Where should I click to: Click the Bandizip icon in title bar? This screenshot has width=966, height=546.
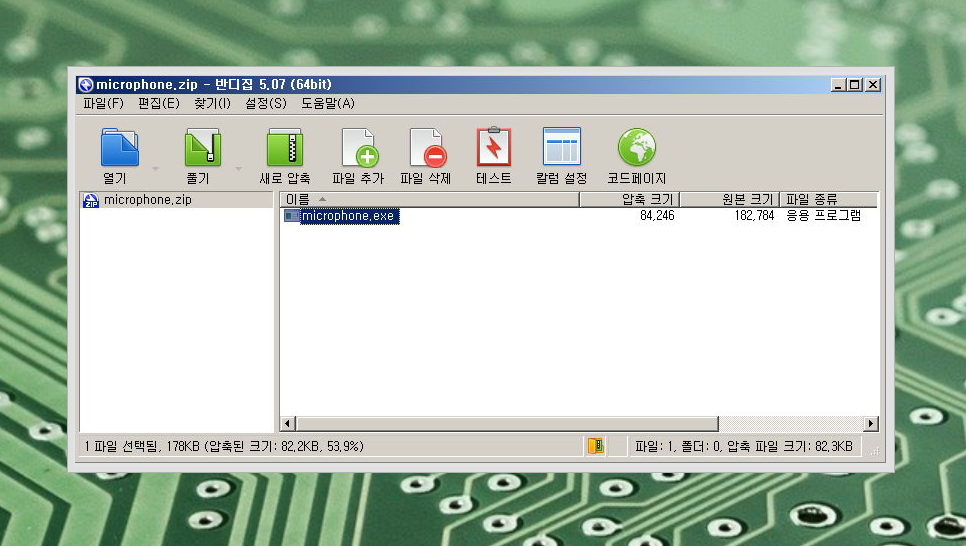86,84
